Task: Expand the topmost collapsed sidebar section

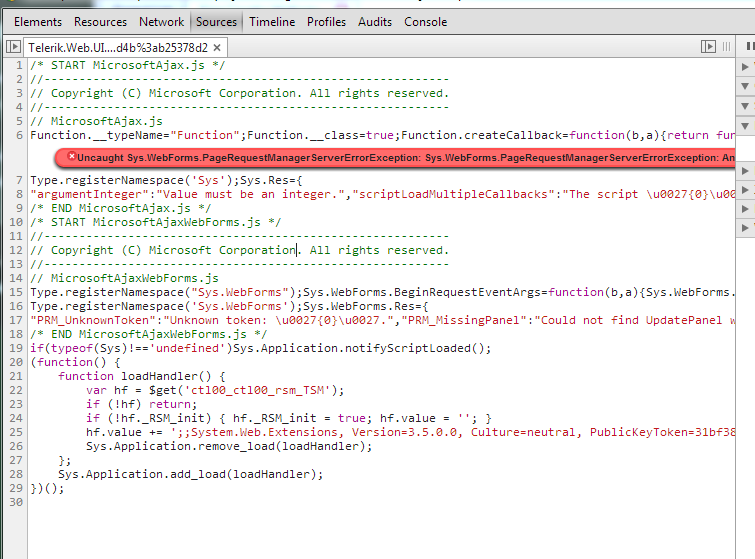Action: 745,67
